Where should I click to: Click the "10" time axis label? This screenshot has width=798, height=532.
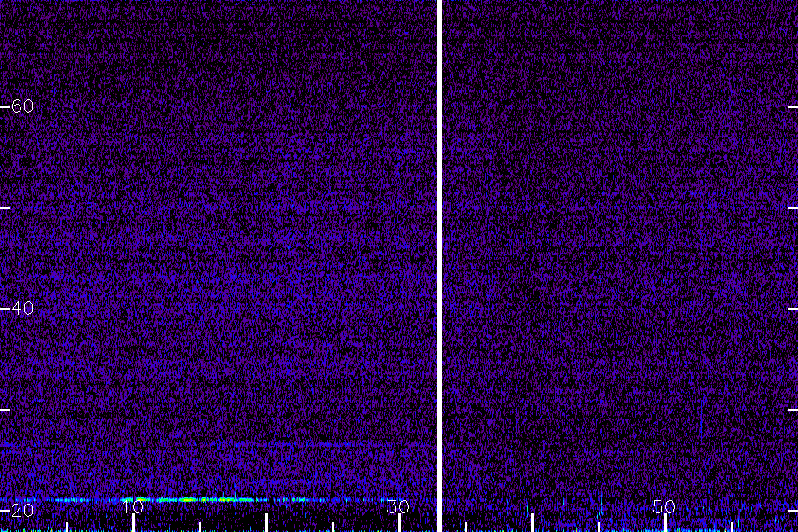pyautogui.click(x=133, y=506)
